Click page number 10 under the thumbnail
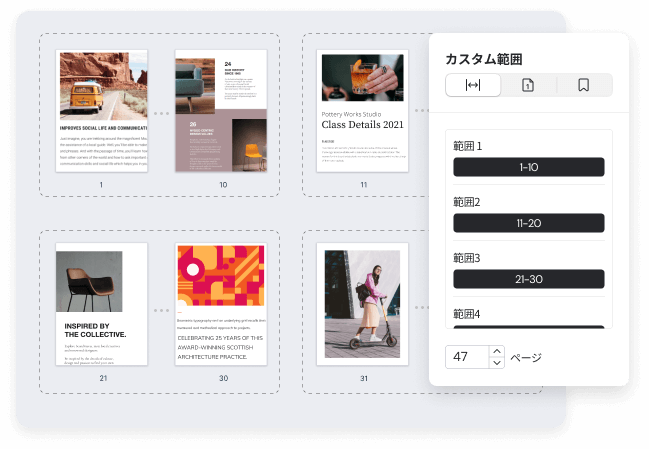Viewport: 649px width, 449px height. [x=223, y=185]
